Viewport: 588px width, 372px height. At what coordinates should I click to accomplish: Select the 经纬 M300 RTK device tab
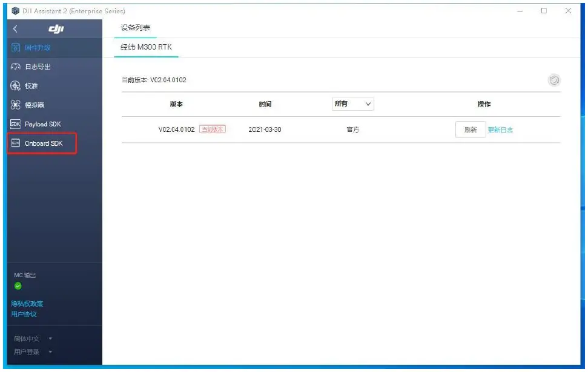[146, 47]
